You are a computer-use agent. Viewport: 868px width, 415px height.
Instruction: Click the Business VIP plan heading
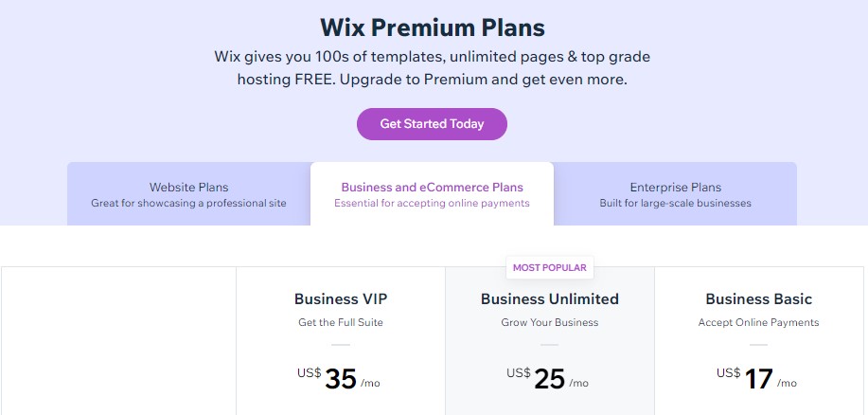coord(341,299)
